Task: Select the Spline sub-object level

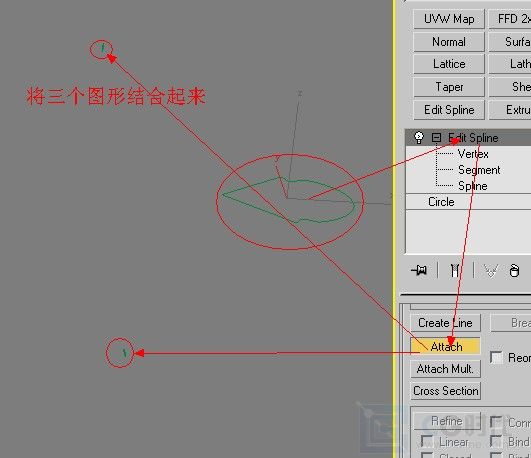Action: point(472,186)
